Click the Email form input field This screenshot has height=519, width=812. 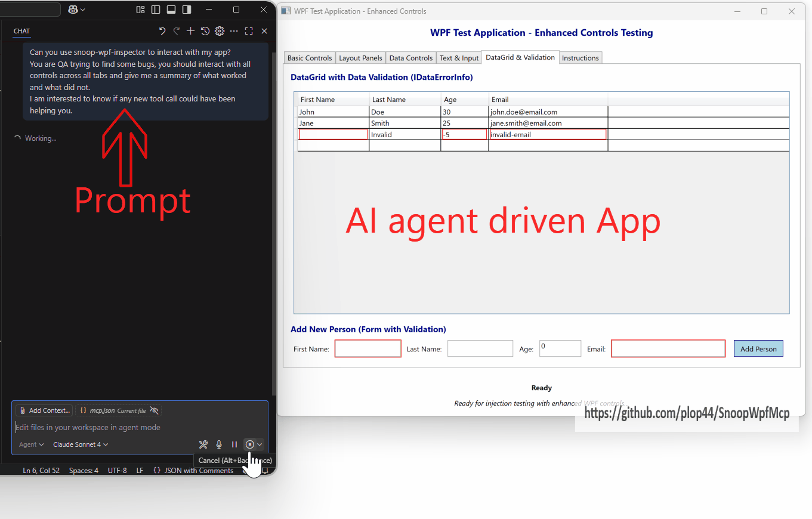668,348
